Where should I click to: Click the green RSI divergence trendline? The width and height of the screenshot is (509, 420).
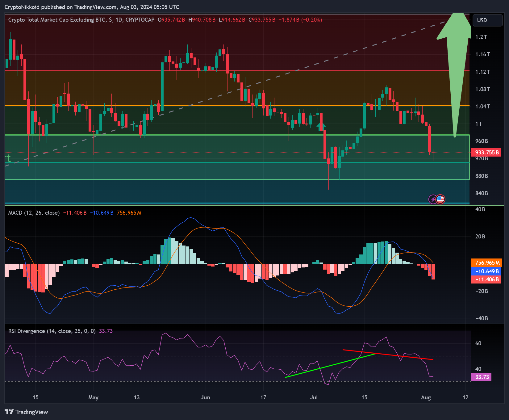tap(330, 366)
